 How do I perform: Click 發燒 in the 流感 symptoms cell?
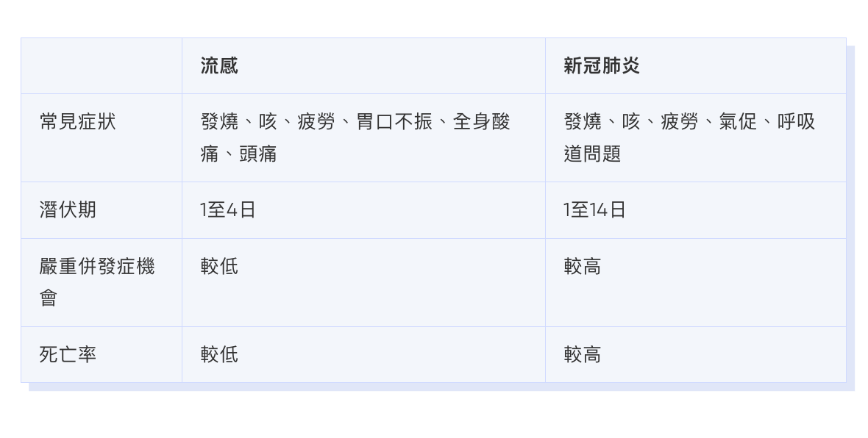click(219, 122)
